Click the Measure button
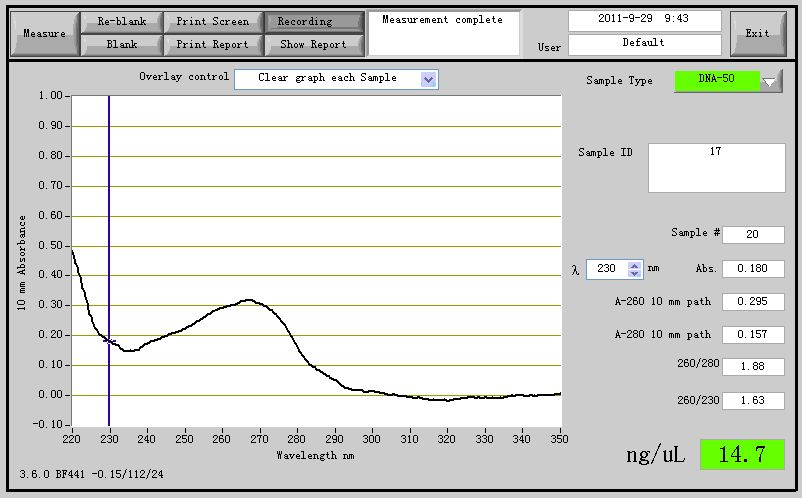 pyautogui.click(x=44, y=34)
